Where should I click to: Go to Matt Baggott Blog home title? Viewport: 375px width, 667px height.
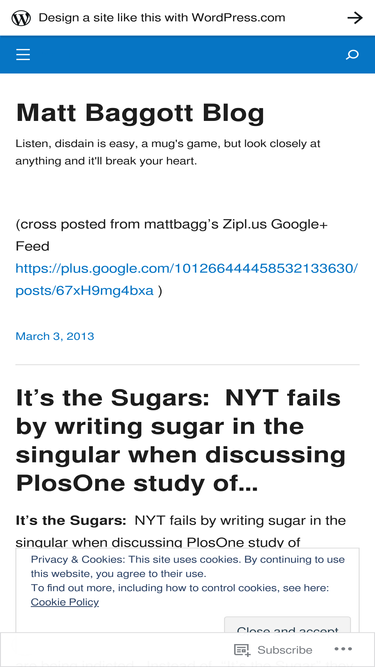(140, 113)
